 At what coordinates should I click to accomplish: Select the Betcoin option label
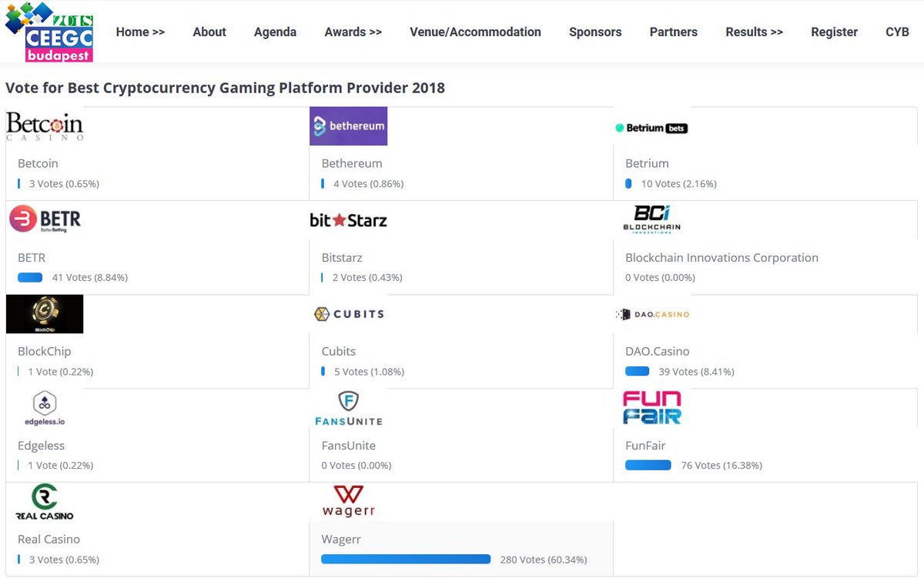[38, 163]
